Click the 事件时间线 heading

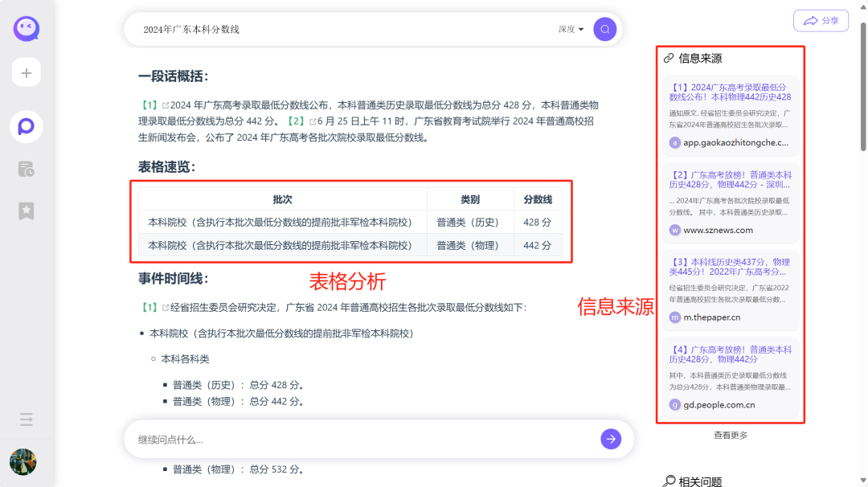[174, 278]
